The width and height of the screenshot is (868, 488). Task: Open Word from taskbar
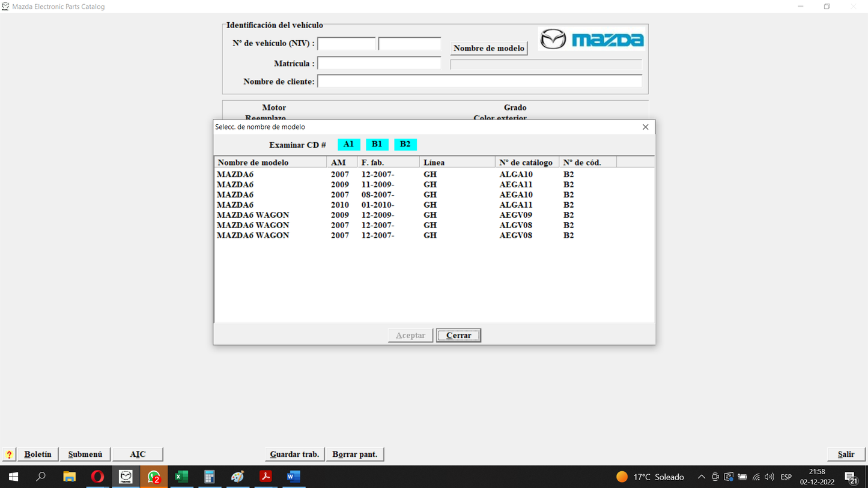point(294,477)
